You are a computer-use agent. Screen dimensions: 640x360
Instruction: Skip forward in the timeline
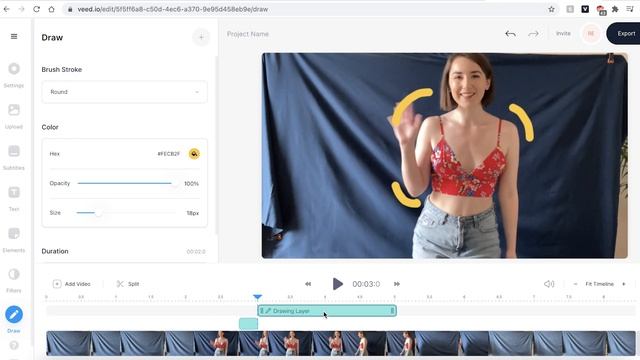pyautogui.click(x=397, y=284)
